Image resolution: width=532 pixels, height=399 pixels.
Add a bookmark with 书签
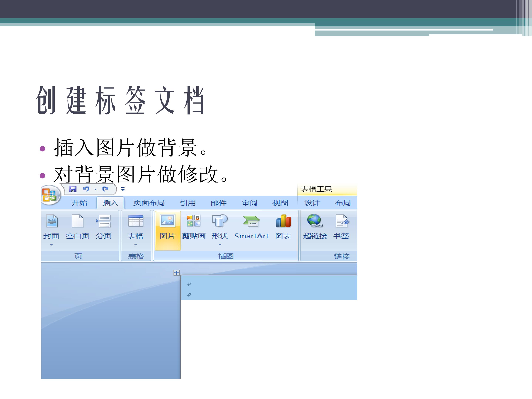click(341, 227)
